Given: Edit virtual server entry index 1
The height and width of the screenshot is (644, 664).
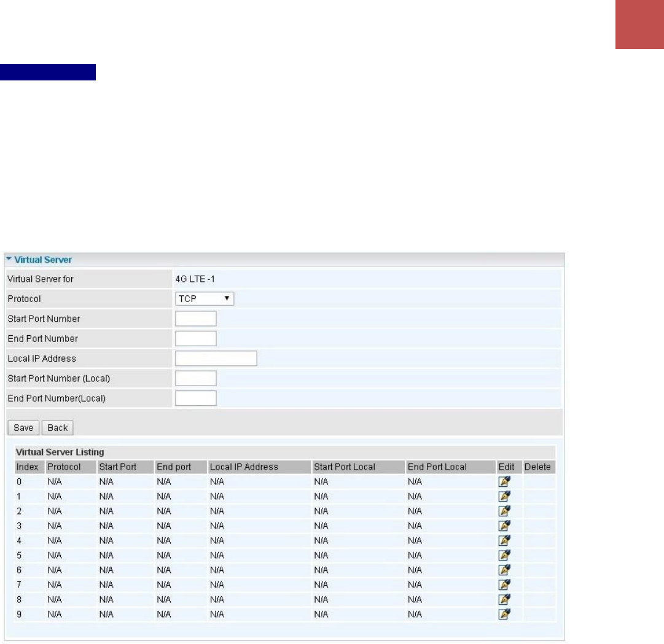Looking at the screenshot, I should tap(504, 496).
